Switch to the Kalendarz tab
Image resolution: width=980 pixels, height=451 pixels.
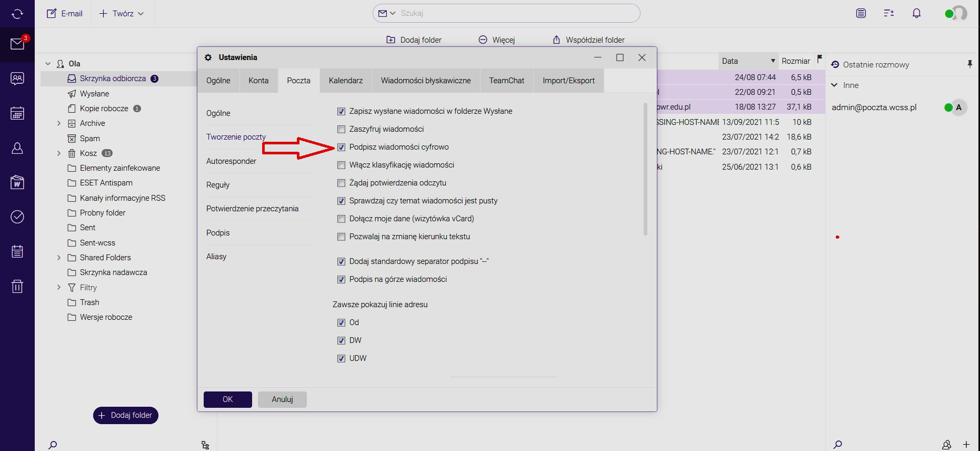pyautogui.click(x=345, y=81)
